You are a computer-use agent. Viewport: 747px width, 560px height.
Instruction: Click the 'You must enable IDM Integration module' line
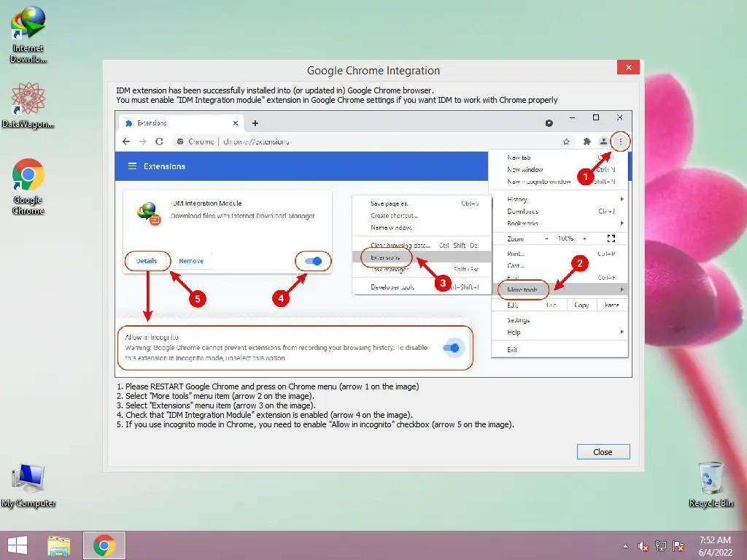click(x=337, y=100)
